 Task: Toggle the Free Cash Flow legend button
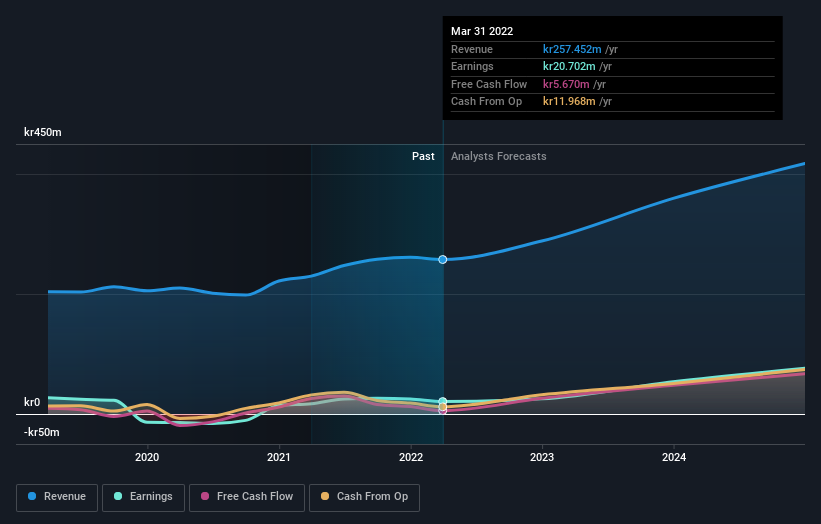[x=247, y=497]
